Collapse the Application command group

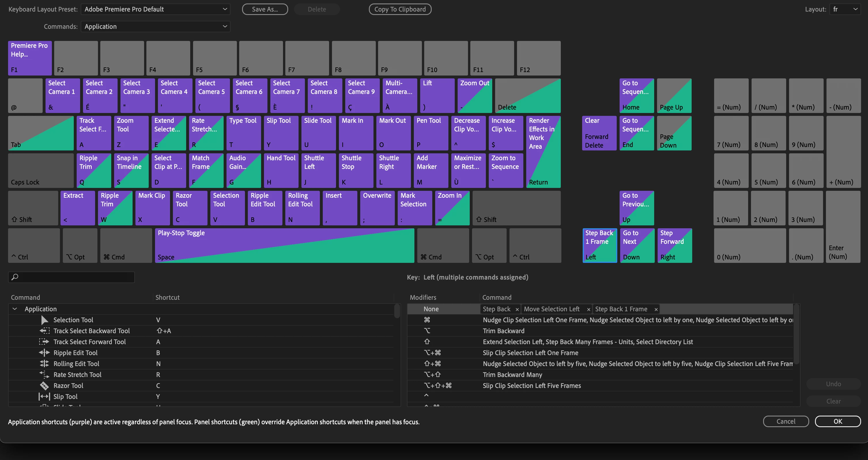[15, 309]
